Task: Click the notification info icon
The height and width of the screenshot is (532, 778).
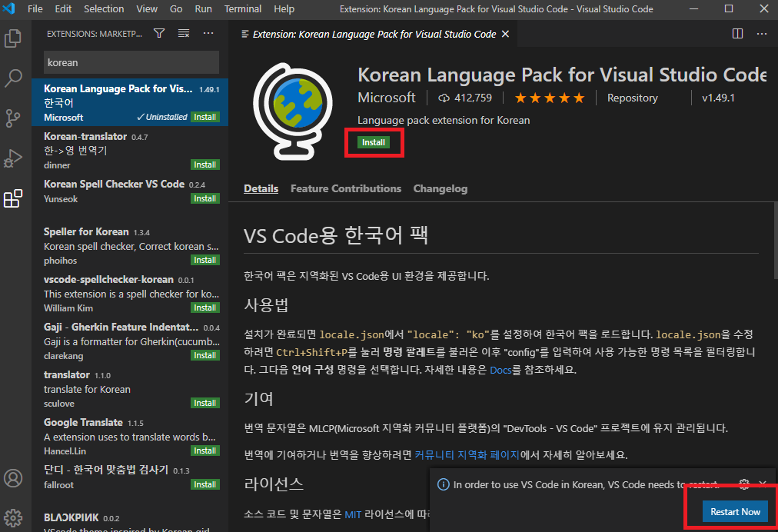Action: coord(443,484)
